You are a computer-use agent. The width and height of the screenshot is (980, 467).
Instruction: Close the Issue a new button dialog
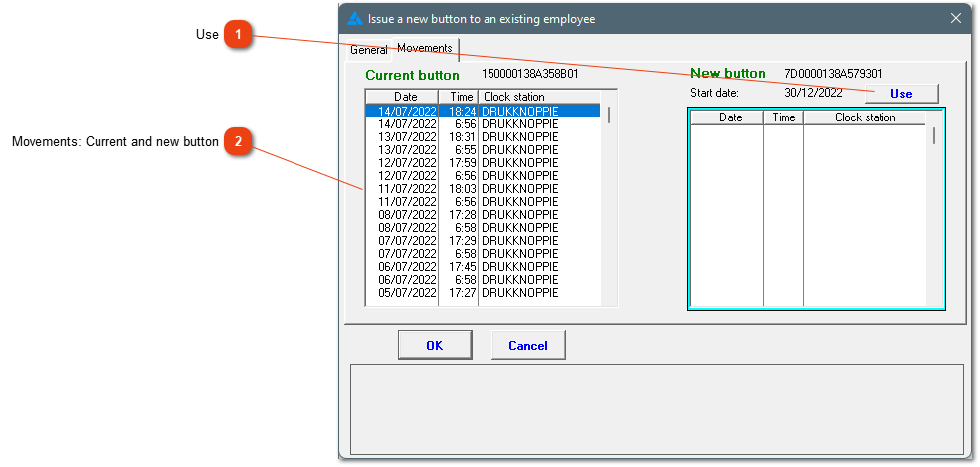956,18
